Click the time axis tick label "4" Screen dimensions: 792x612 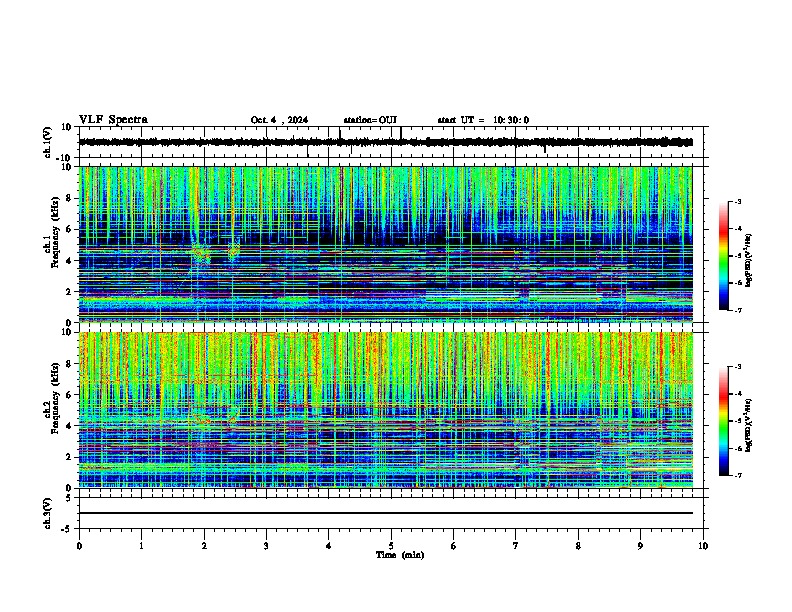tap(328, 546)
